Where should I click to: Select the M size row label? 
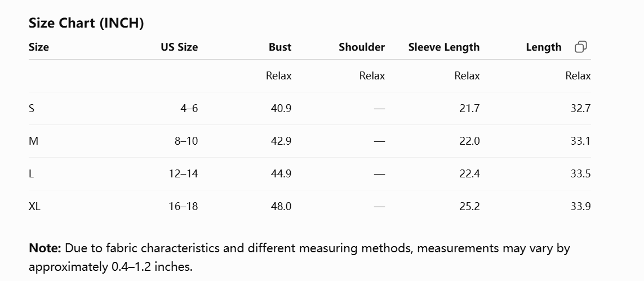coord(33,141)
